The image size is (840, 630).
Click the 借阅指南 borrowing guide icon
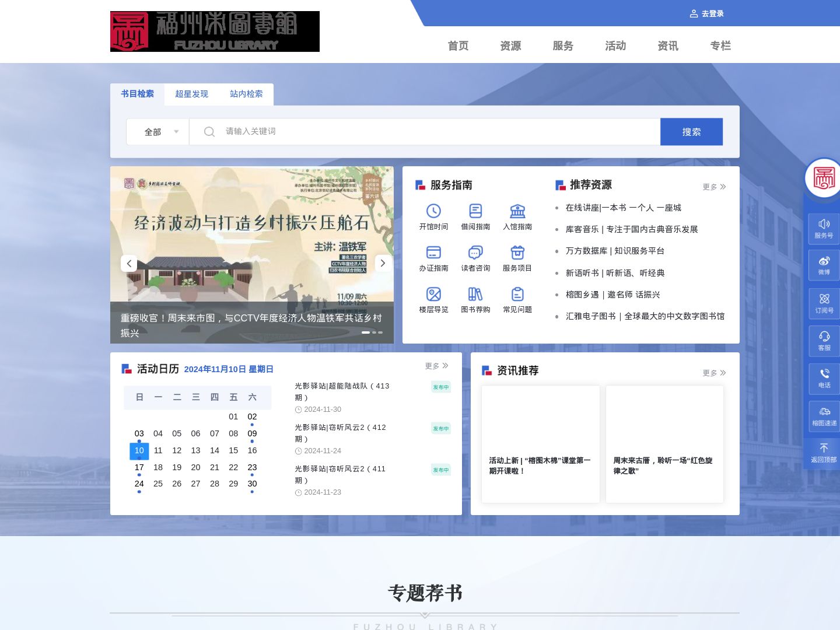tap(475, 211)
